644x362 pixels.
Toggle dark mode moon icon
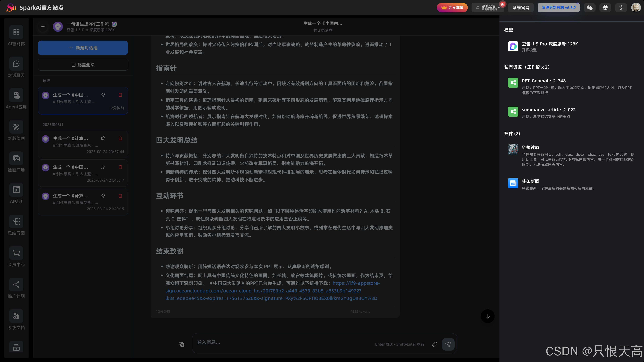click(621, 8)
